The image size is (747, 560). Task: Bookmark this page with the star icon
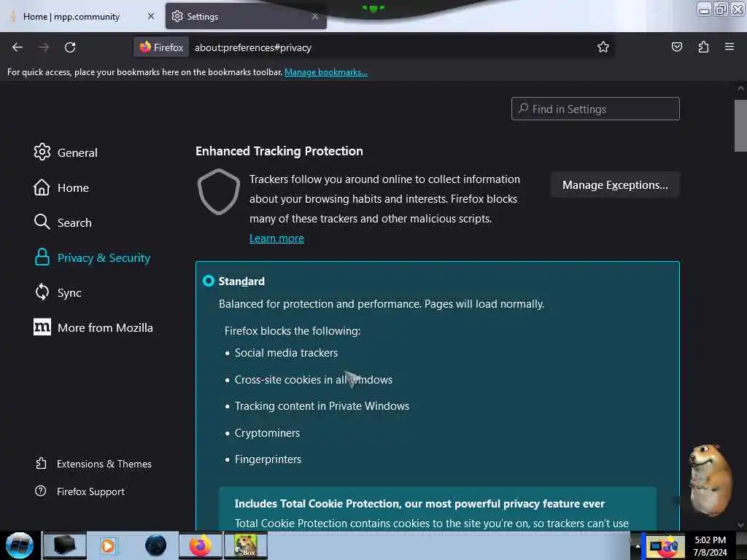point(603,47)
